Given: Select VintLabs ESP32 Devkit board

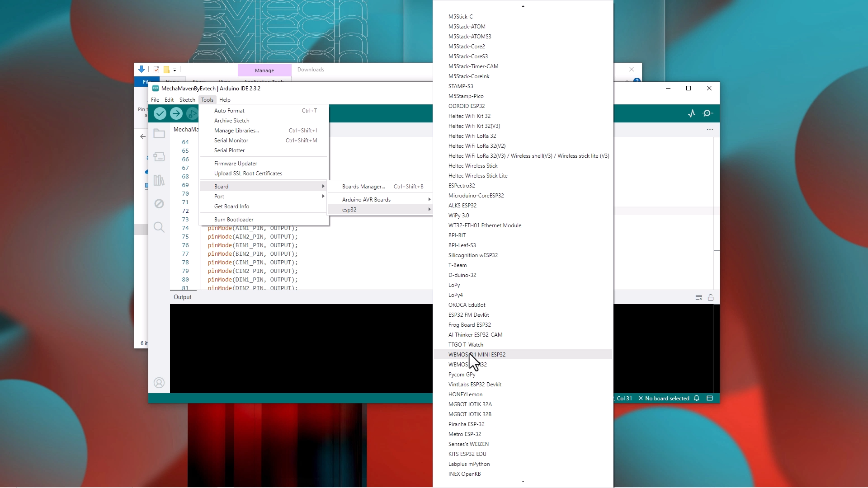Looking at the screenshot, I should (523, 384).
